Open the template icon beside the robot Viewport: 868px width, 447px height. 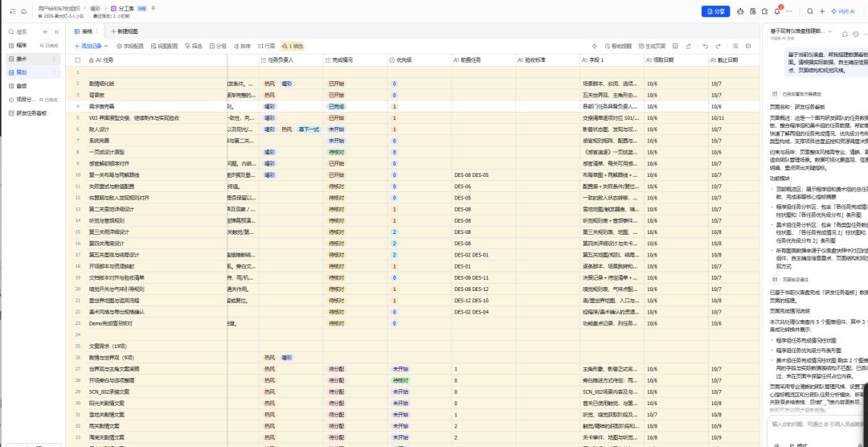[x=753, y=11]
